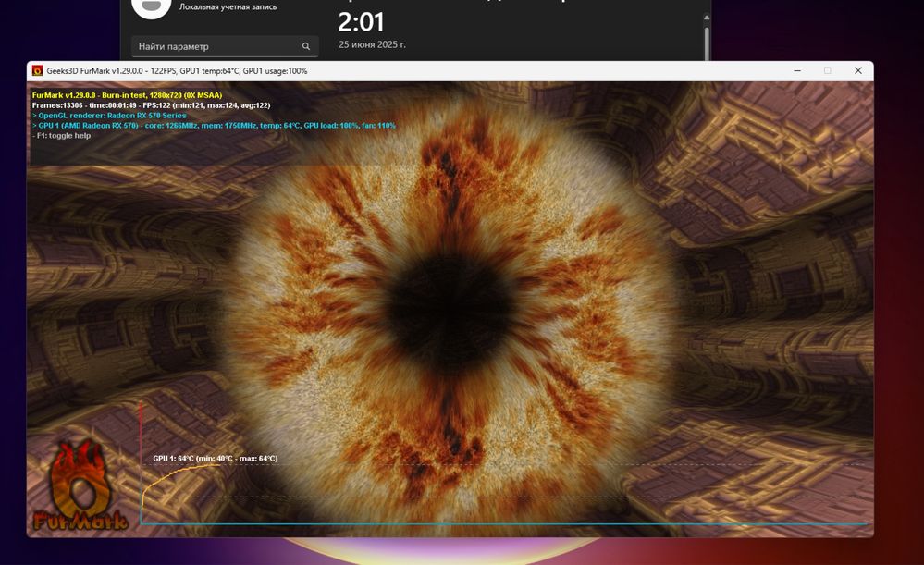Image resolution: width=924 pixels, height=565 pixels.
Task: Close the FurMark window
Action: (858, 70)
